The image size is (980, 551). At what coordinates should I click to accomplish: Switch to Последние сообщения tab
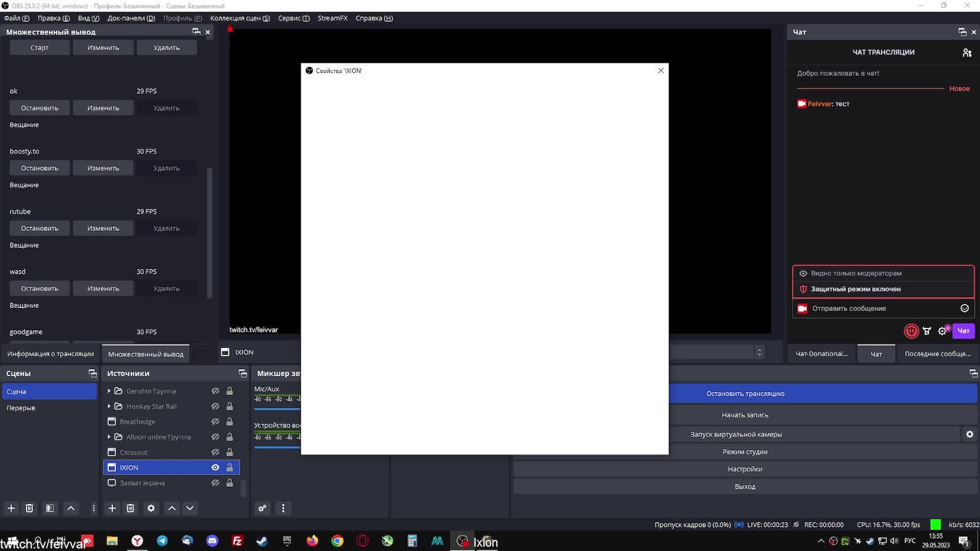(938, 354)
